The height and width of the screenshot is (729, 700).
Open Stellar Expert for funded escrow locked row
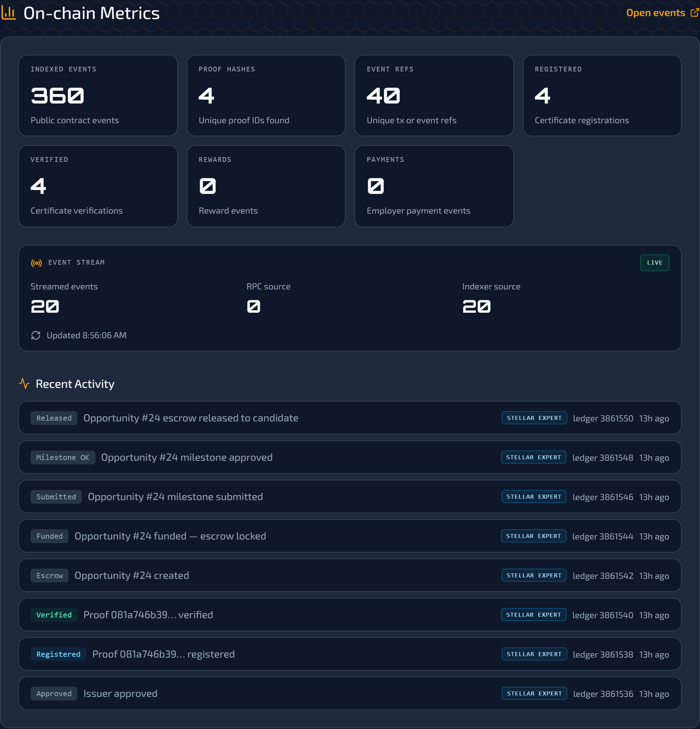[x=533, y=536]
